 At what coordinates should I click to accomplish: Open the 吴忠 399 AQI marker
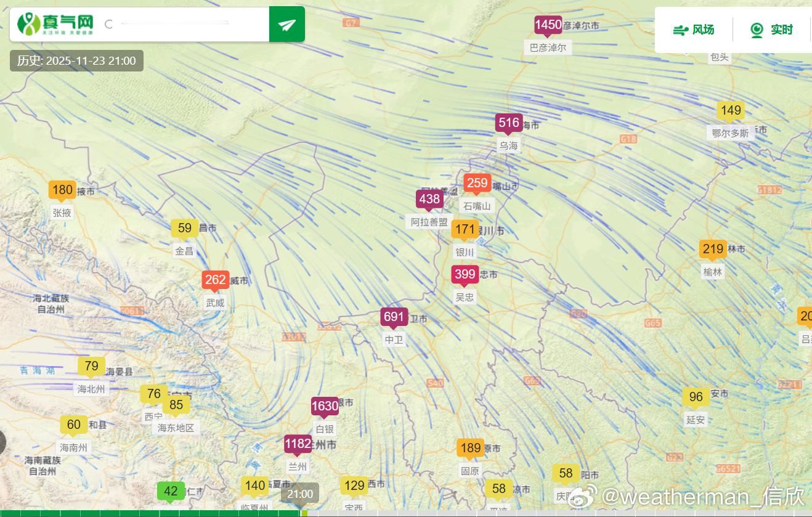point(465,274)
